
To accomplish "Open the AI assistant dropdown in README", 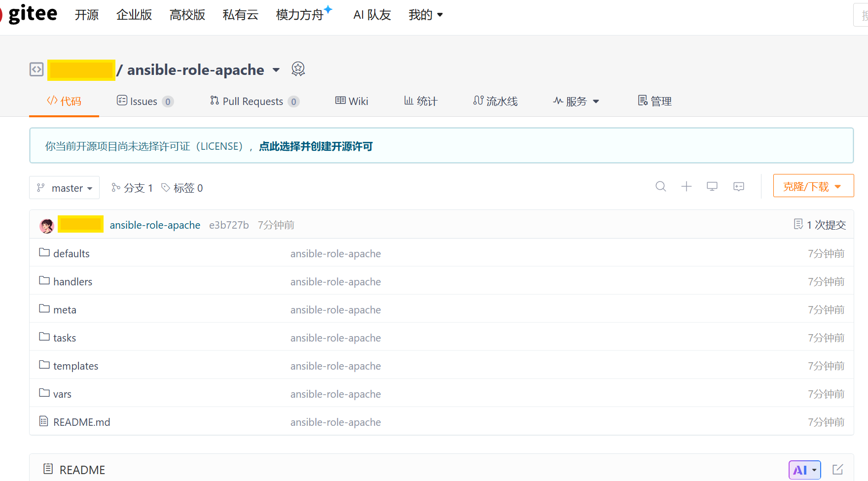I will pyautogui.click(x=805, y=470).
